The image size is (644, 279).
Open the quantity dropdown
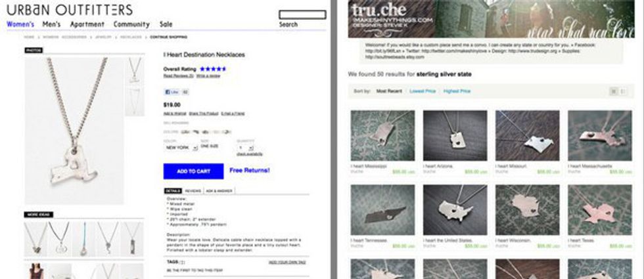(x=246, y=148)
